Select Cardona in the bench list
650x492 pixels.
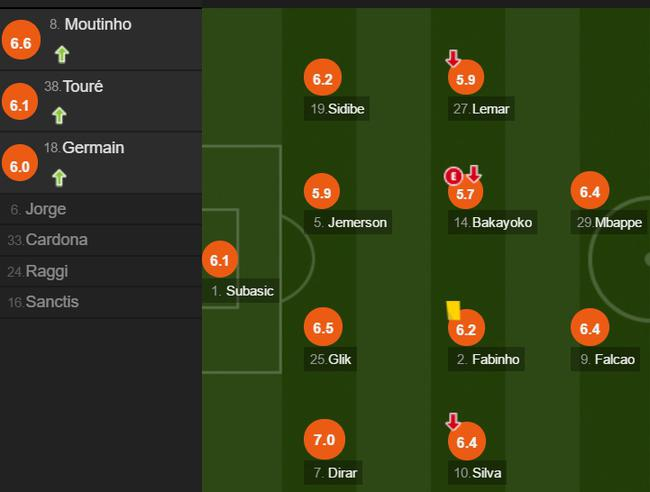point(56,240)
